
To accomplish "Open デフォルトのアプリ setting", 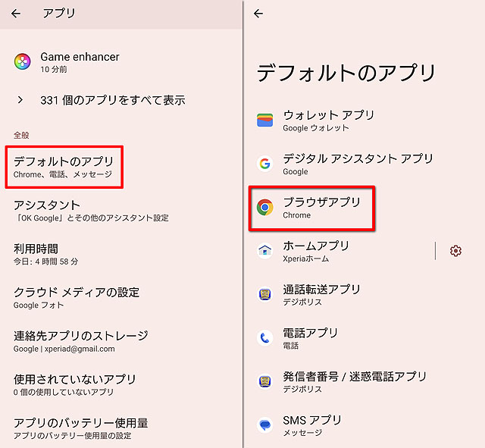I will (64, 167).
